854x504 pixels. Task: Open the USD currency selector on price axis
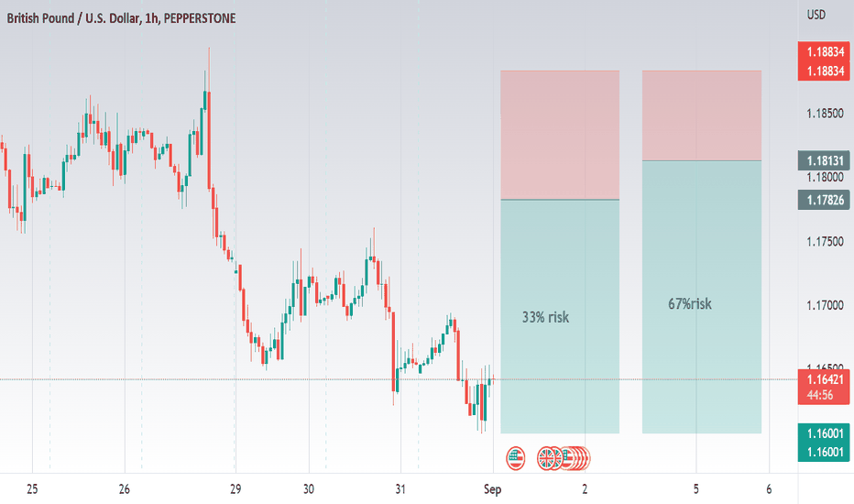click(816, 15)
